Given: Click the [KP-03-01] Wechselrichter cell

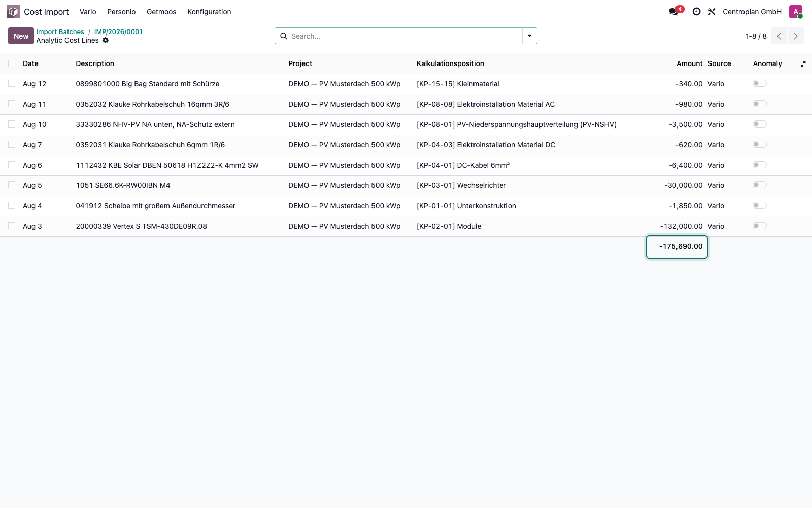Looking at the screenshot, I should 461,185.
